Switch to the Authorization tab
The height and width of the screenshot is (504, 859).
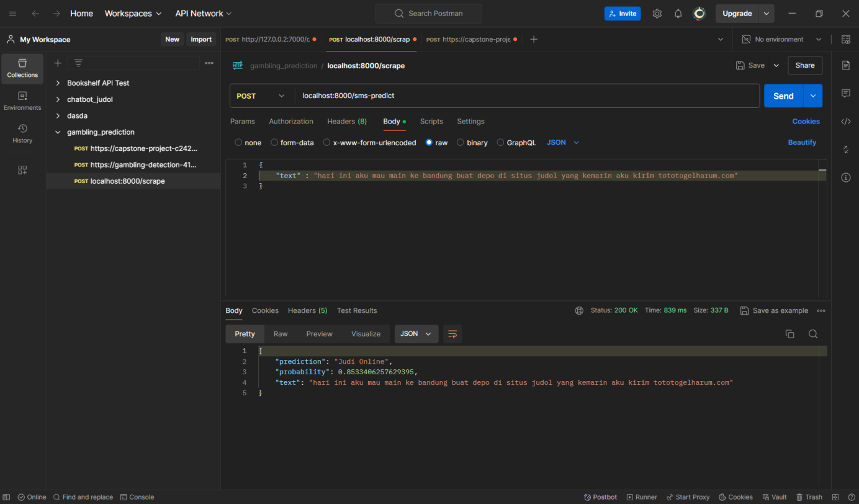(291, 122)
